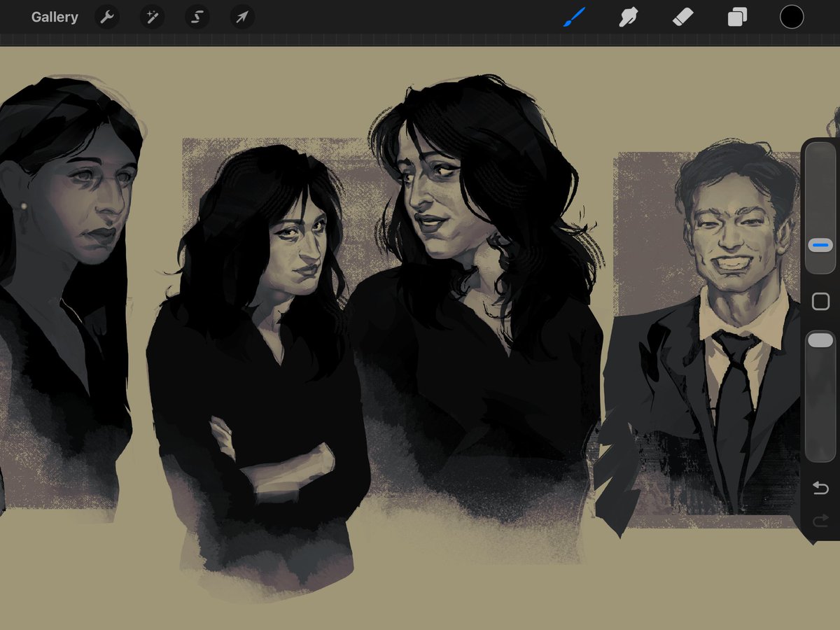Open the Layers panel

coord(737,17)
